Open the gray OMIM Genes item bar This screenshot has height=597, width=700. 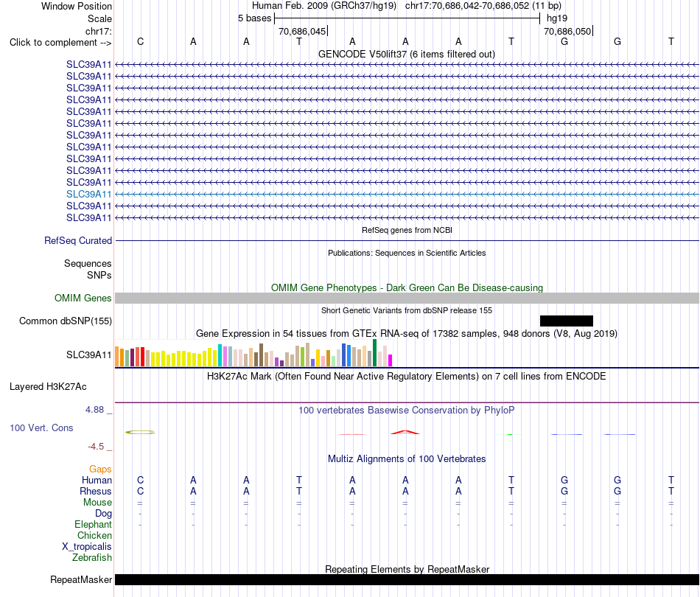coord(407,298)
